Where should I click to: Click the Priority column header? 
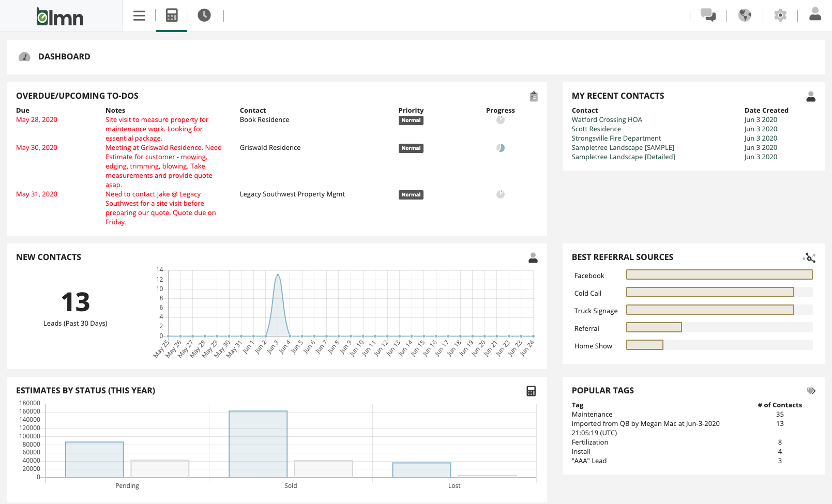pyautogui.click(x=411, y=111)
